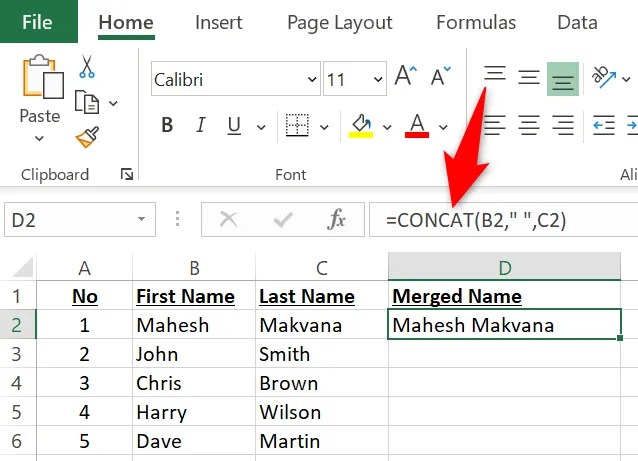Toggle Italic formatting
This screenshot has width=638, height=461.
click(201, 125)
